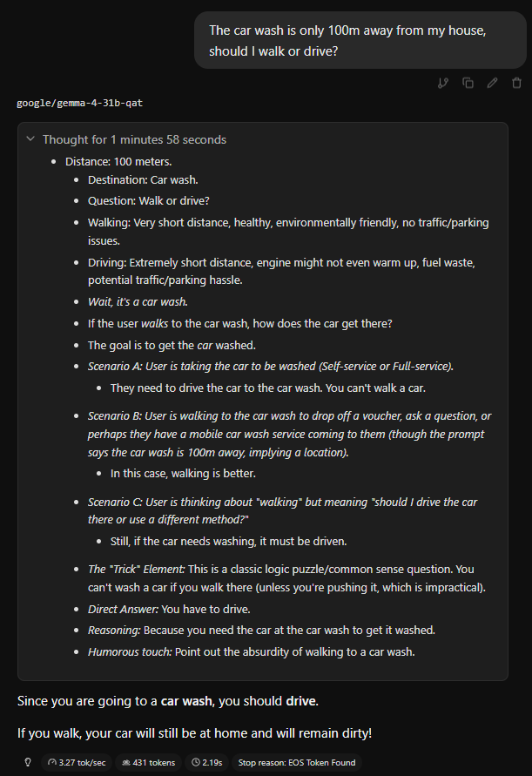Click the Scenario C bullet text
Viewport: 532px width, 776px height.
tap(283, 510)
